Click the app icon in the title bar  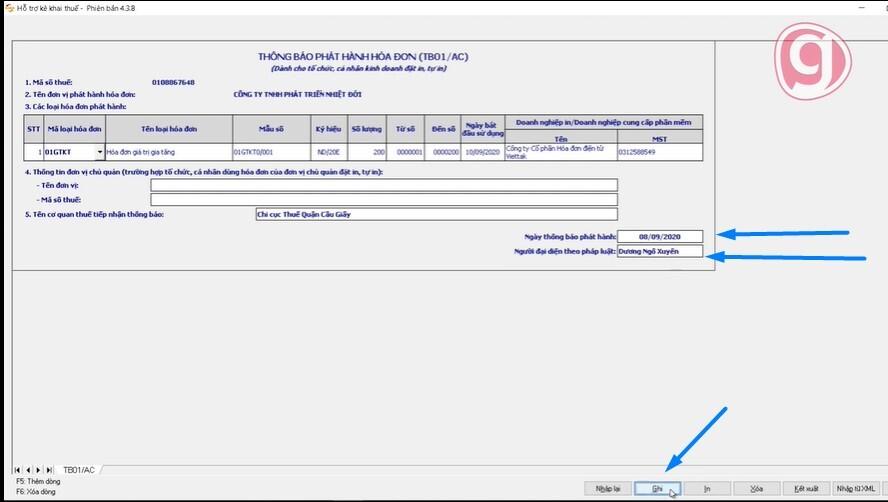tap(9, 8)
